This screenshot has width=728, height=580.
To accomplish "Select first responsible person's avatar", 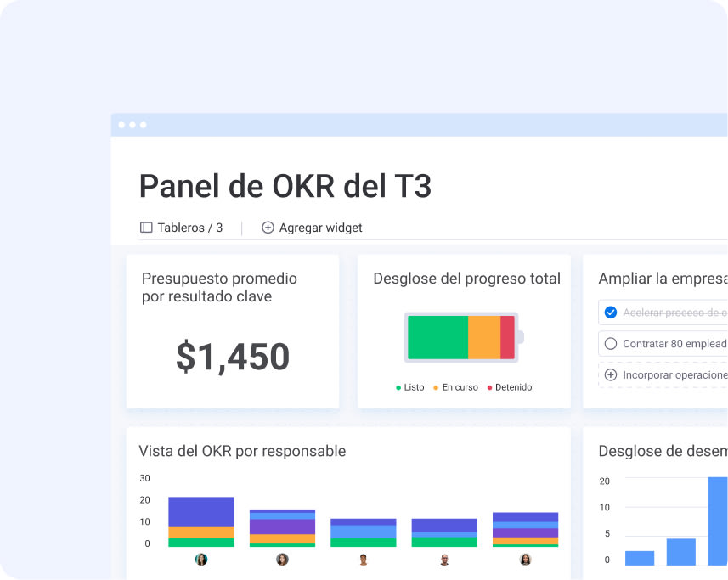I will [x=201, y=559].
